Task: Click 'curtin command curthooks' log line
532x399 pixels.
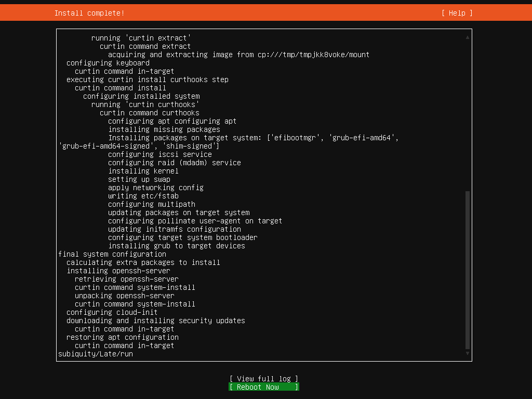Action: 150,113
